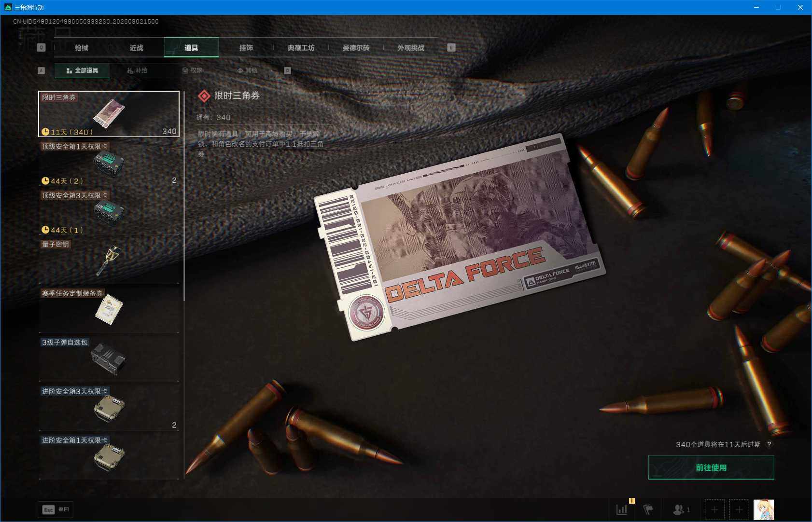The image size is (812, 522).
Task: Click the first empty teammate plus slot
Action: (714, 509)
